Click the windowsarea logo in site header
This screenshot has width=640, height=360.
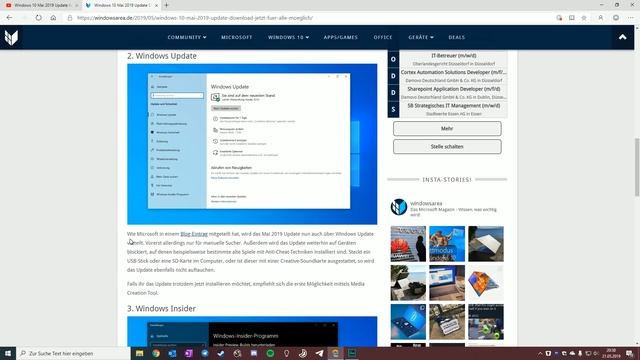(11, 38)
